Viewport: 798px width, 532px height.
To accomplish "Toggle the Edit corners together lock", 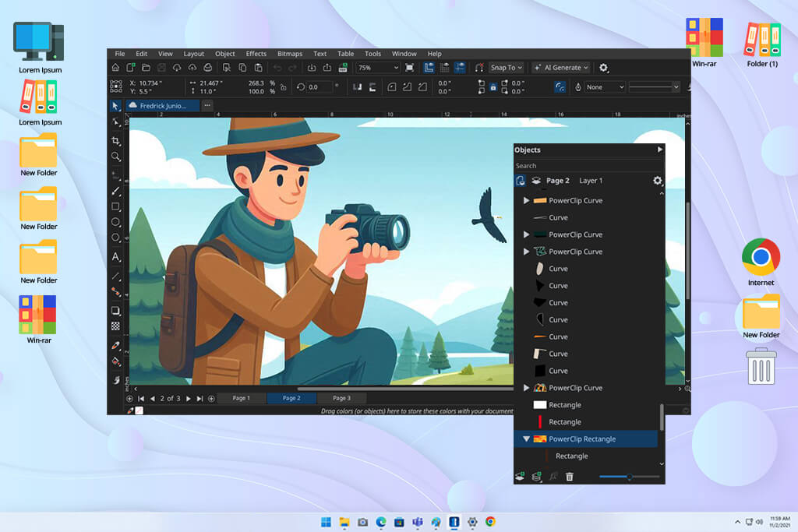I will click(493, 87).
